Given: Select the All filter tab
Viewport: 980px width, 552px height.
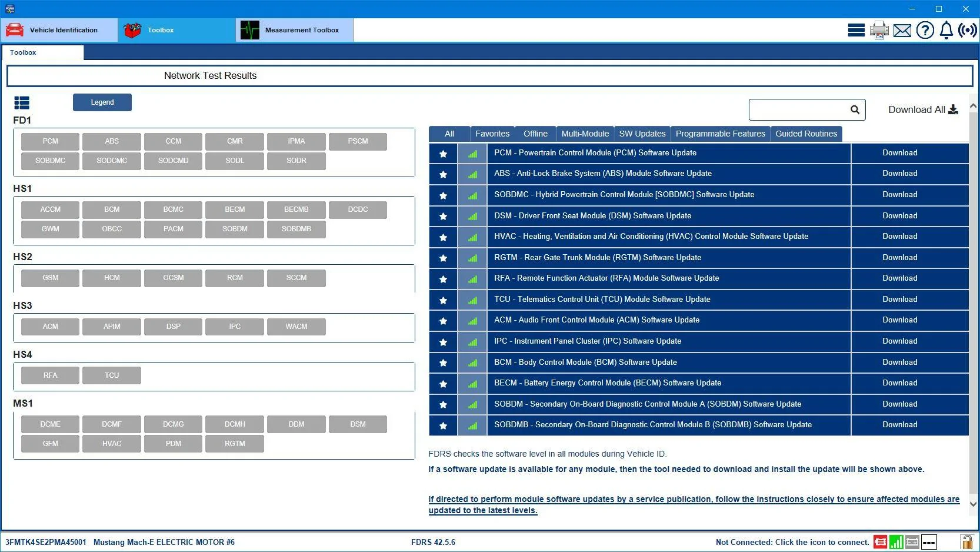Looking at the screenshot, I should click(449, 134).
